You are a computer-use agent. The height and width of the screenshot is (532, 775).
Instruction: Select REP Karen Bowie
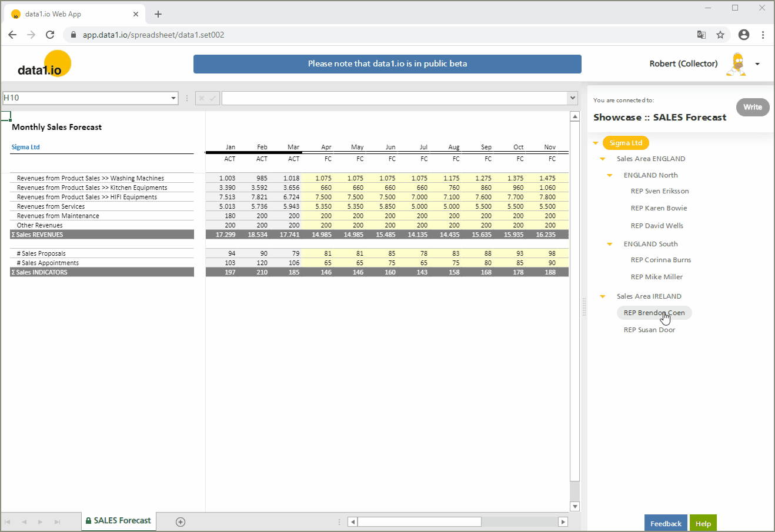click(659, 208)
